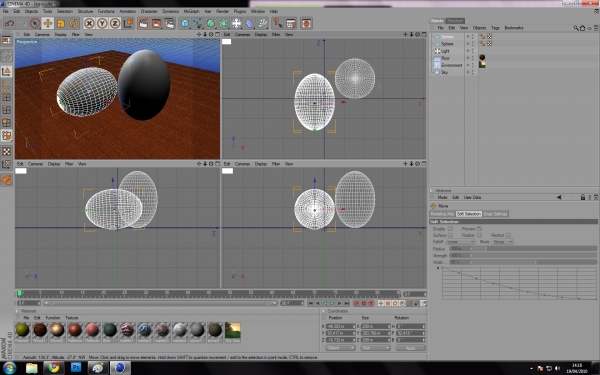Toggle Preview checkbox
Screen dimensions: 600x375
(479, 229)
